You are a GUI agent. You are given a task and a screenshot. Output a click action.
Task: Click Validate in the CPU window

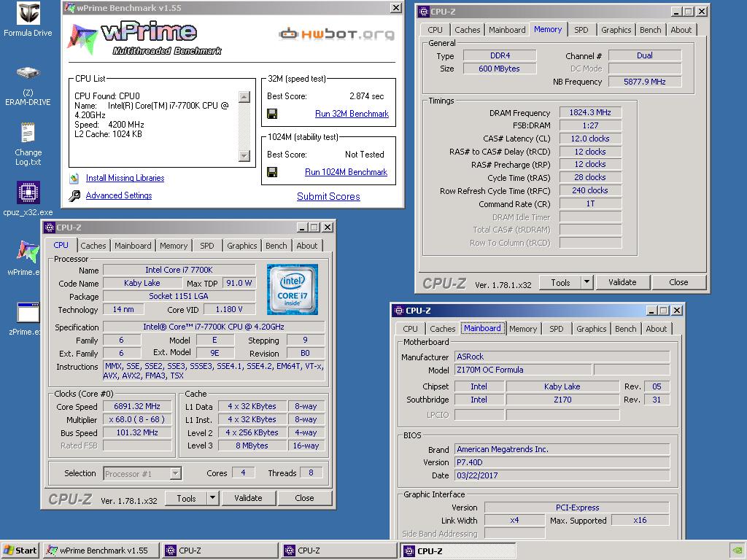(x=248, y=498)
